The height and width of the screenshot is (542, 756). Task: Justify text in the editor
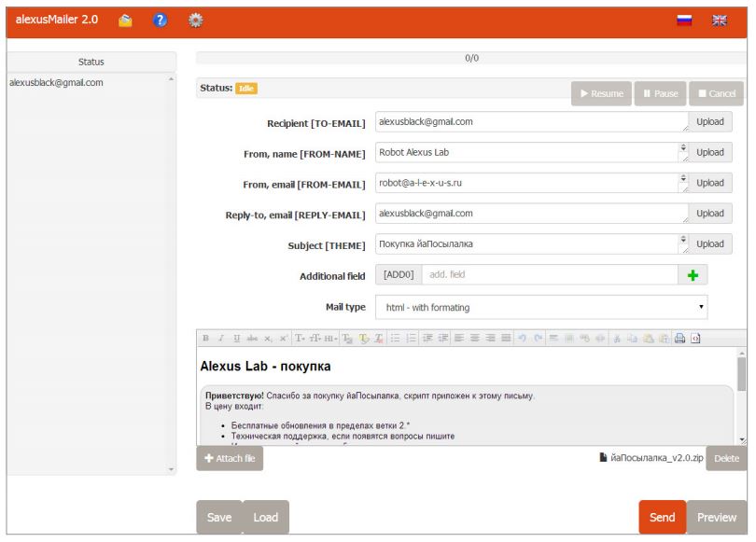(x=506, y=339)
